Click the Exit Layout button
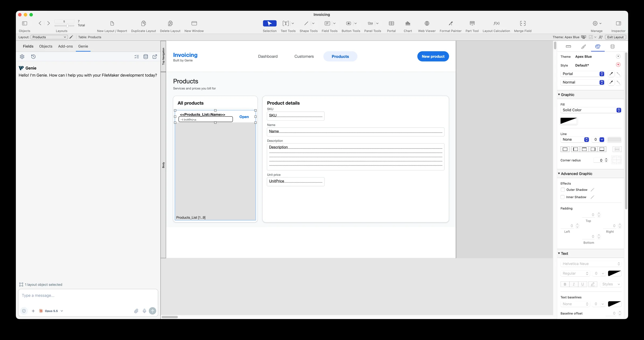 [615, 37]
